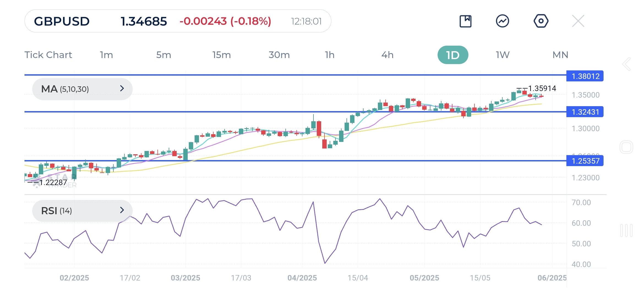
Task: Click the GBPUSD symbol name
Action: click(x=61, y=21)
